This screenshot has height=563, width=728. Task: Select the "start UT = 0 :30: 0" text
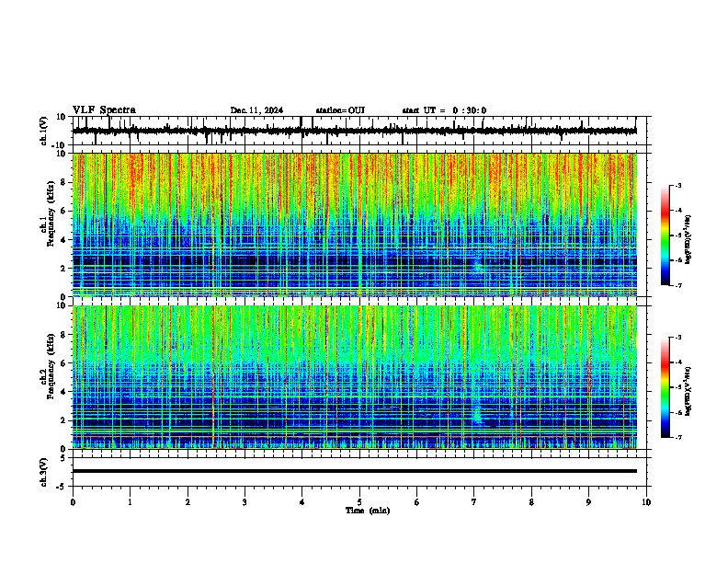pos(444,110)
